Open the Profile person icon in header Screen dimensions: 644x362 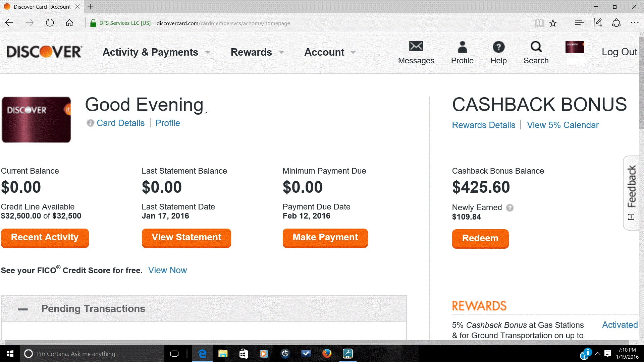pyautogui.click(x=462, y=47)
